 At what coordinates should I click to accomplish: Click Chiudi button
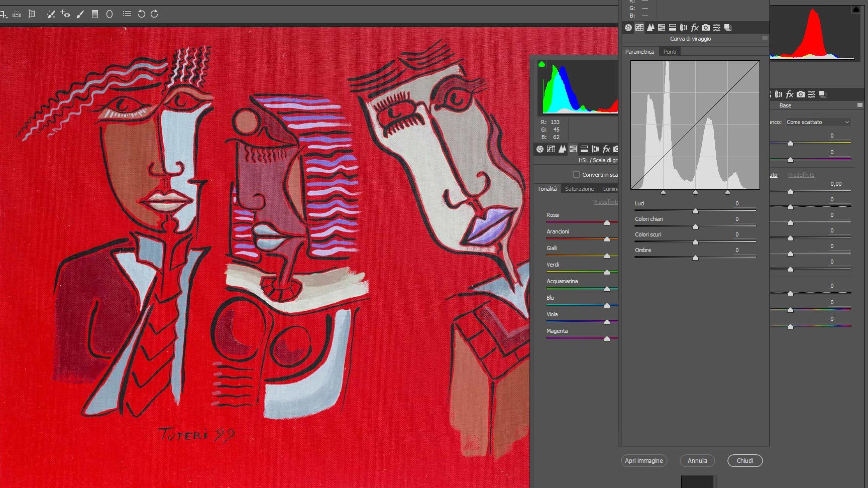point(745,460)
